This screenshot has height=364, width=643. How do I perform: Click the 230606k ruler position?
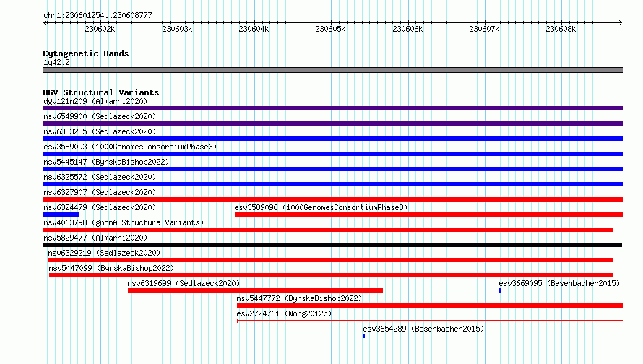pos(407,29)
